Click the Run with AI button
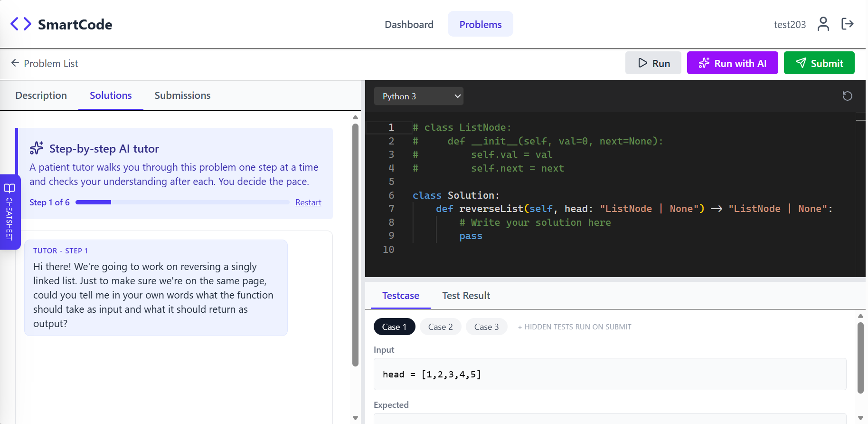Screen dimensions: 868x424 733,63
